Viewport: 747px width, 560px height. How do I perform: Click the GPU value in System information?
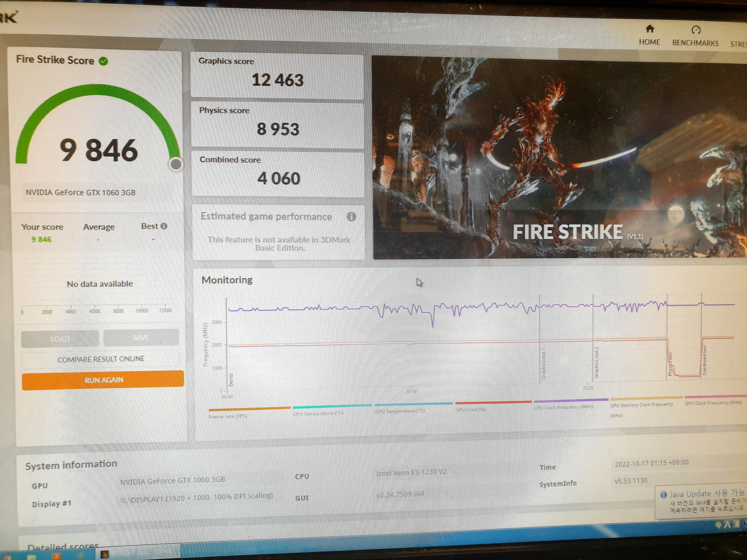pyautogui.click(x=172, y=480)
